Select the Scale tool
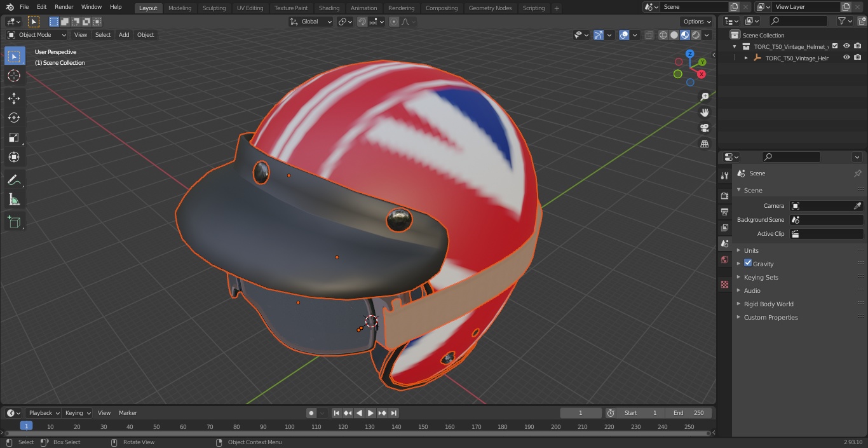This screenshot has height=448, width=868. point(14,137)
